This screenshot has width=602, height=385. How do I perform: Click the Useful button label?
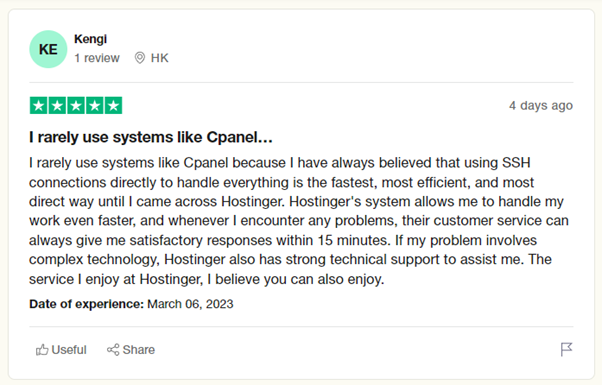(69, 350)
